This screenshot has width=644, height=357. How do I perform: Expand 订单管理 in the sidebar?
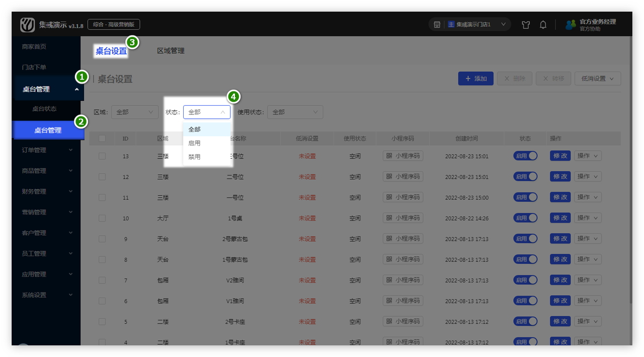[47, 150]
